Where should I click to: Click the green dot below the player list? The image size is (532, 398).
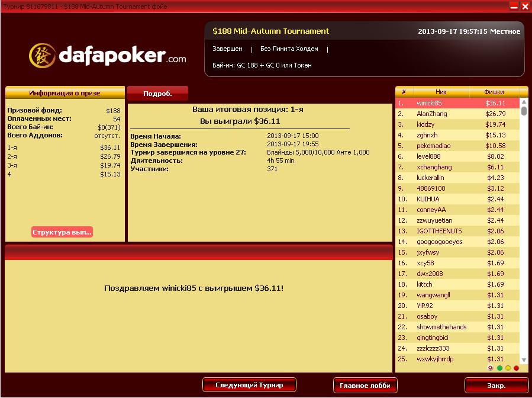tap(499, 368)
